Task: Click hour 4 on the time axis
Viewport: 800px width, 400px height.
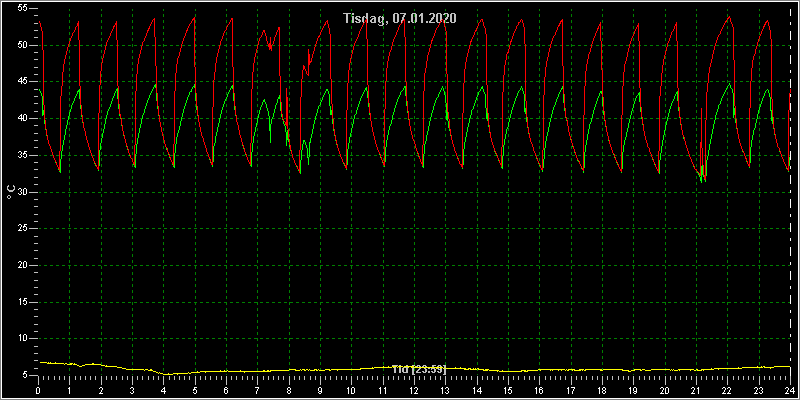Action: pyautogui.click(x=163, y=390)
